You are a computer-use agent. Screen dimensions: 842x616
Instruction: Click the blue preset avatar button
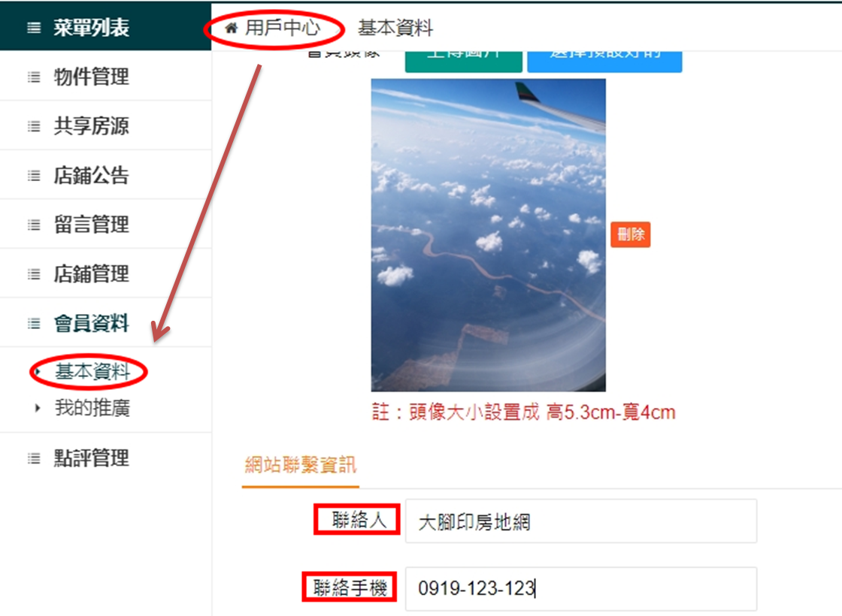click(x=604, y=61)
